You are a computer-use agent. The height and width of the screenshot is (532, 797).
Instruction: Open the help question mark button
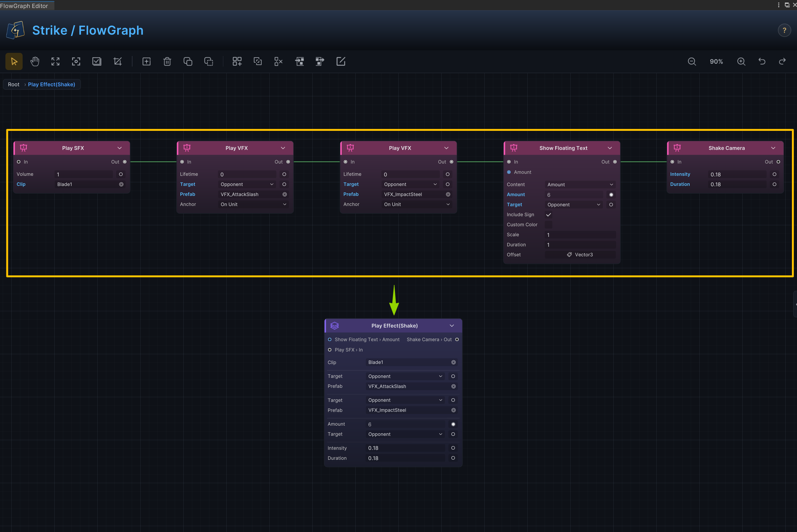[784, 31]
